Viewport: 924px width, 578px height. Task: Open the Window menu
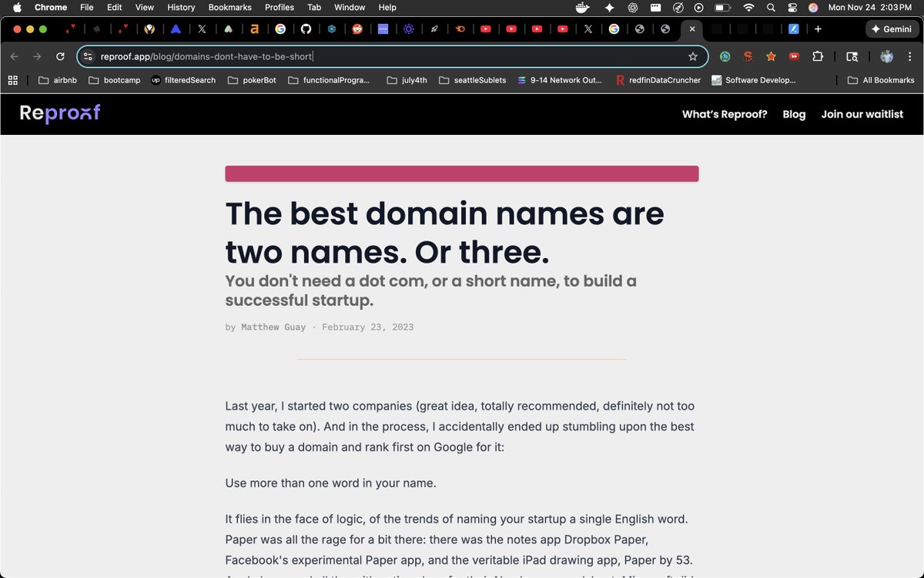pyautogui.click(x=350, y=7)
